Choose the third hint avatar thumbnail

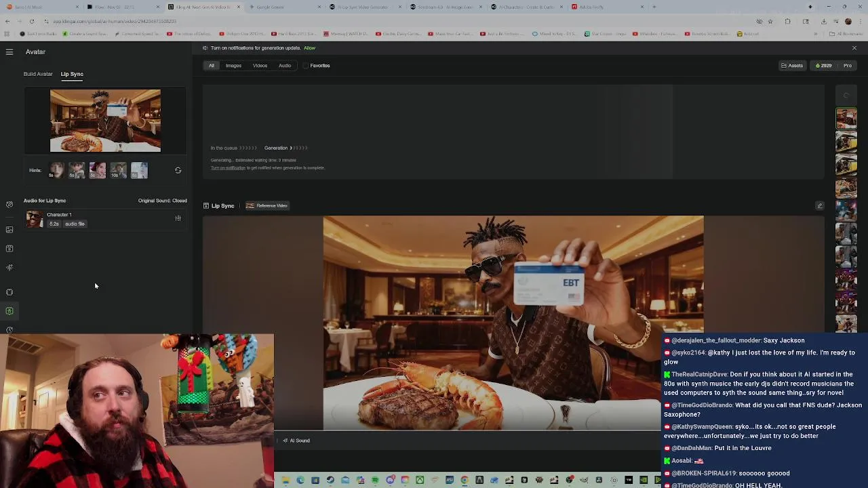pyautogui.click(x=98, y=170)
